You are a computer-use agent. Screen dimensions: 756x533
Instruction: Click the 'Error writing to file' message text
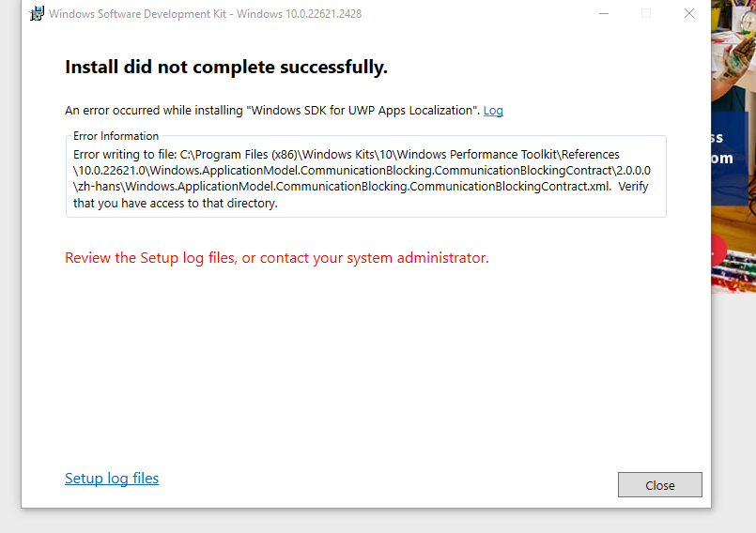point(362,179)
